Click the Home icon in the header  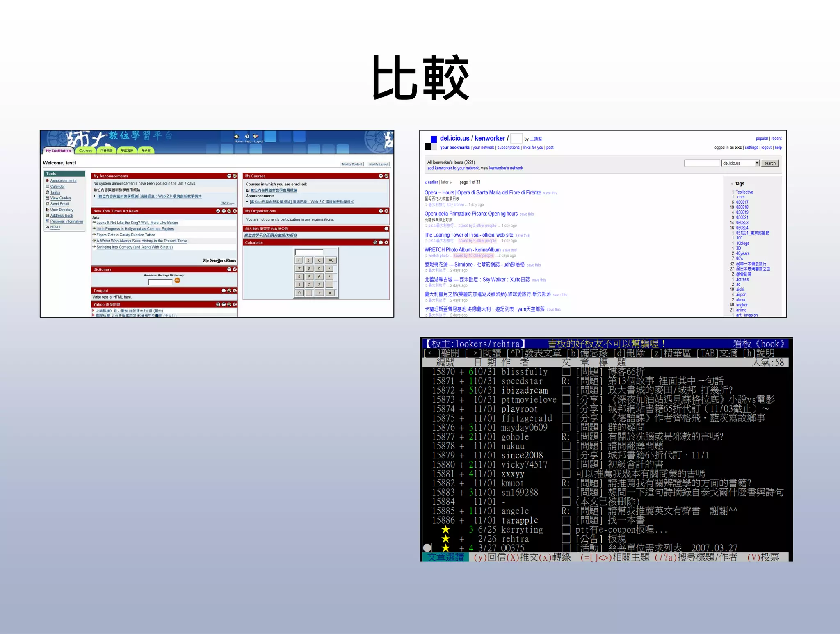click(237, 137)
